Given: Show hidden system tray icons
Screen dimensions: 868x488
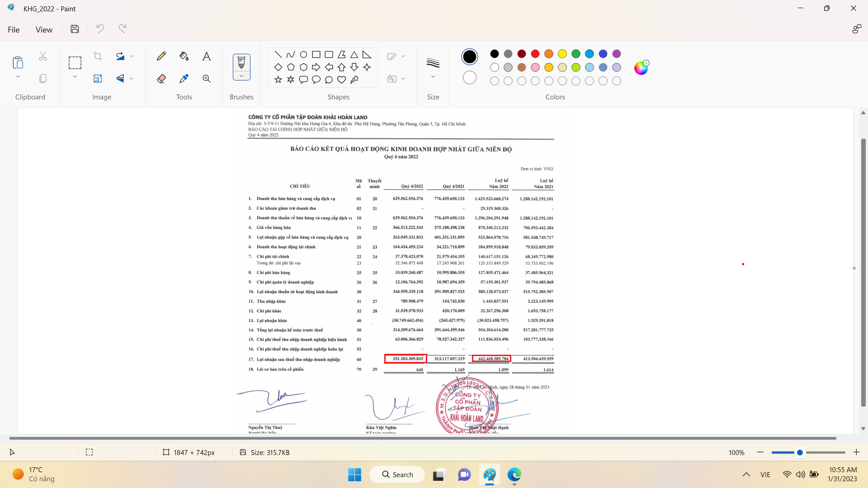Looking at the screenshot, I should point(746,474).
